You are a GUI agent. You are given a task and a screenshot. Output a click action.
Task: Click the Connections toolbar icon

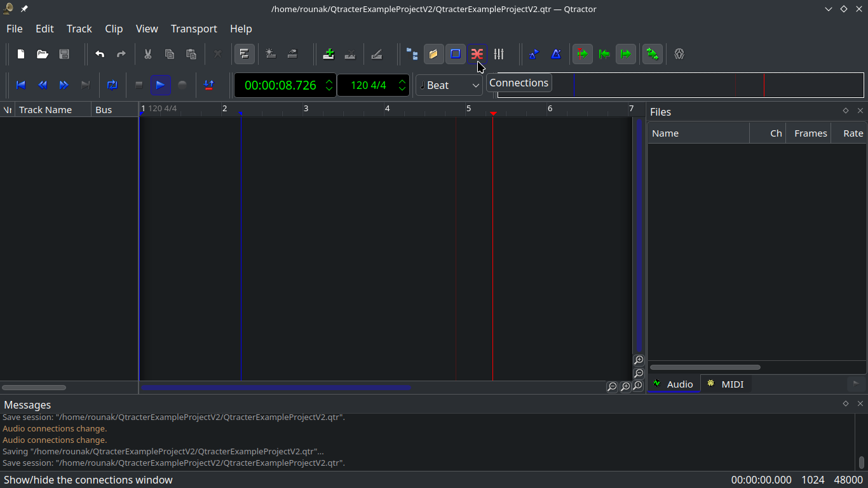click(x=477, y=54)
